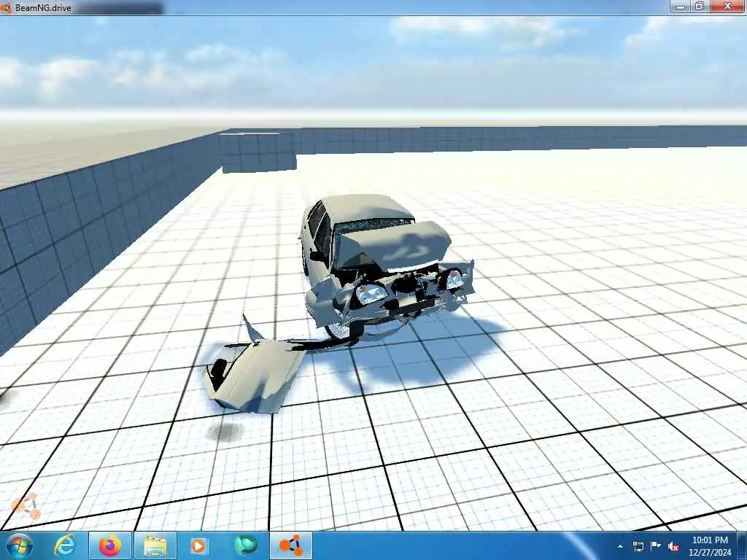Minimize the BeamNG.drive window
747x560 pixels.
click(x=681, y=7)
